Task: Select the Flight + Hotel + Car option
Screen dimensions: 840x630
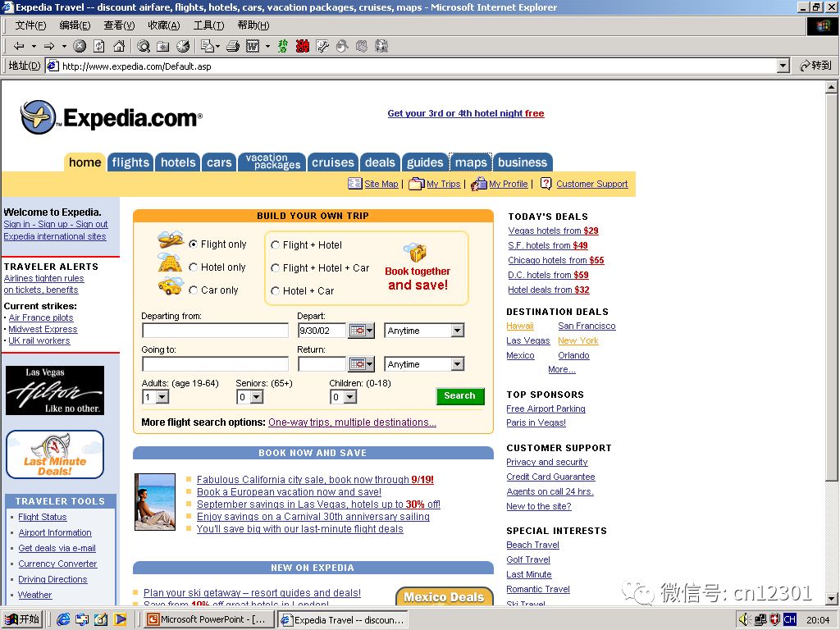Action: 276,268
